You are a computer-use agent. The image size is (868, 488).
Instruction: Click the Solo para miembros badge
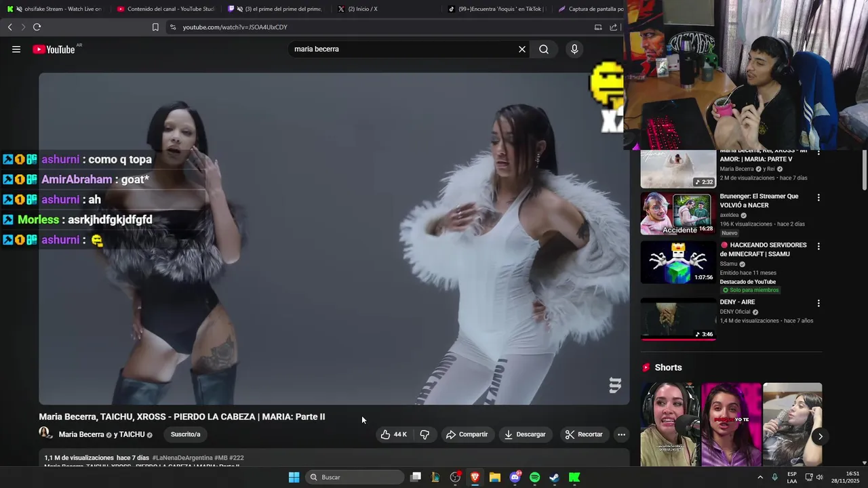[x=751, y=290]
